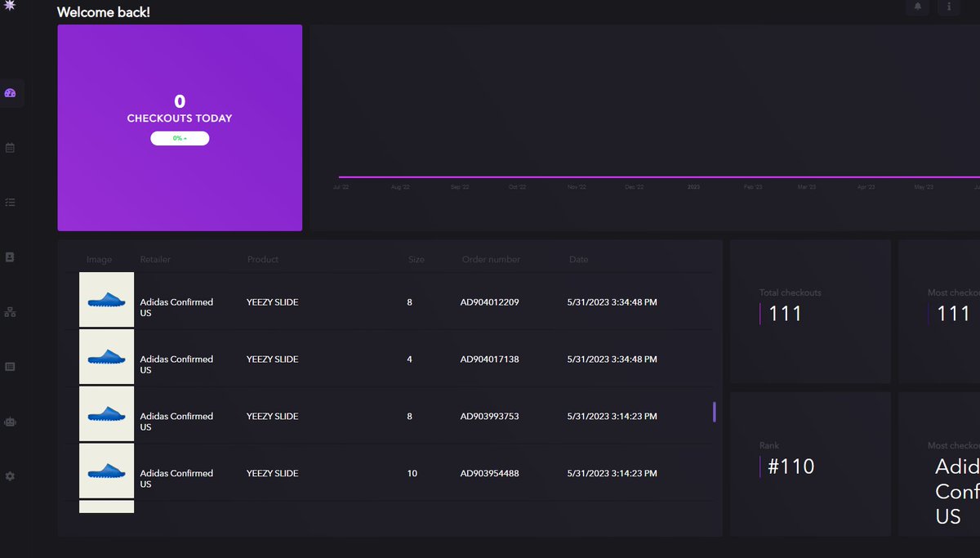Click the purple line in the checkouts chart

coord(658,176)
